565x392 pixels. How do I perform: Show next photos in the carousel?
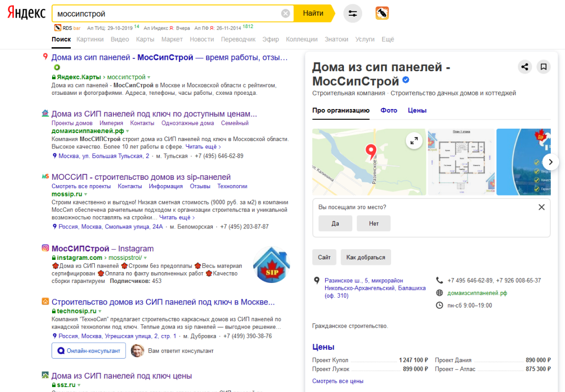(550, 162)
